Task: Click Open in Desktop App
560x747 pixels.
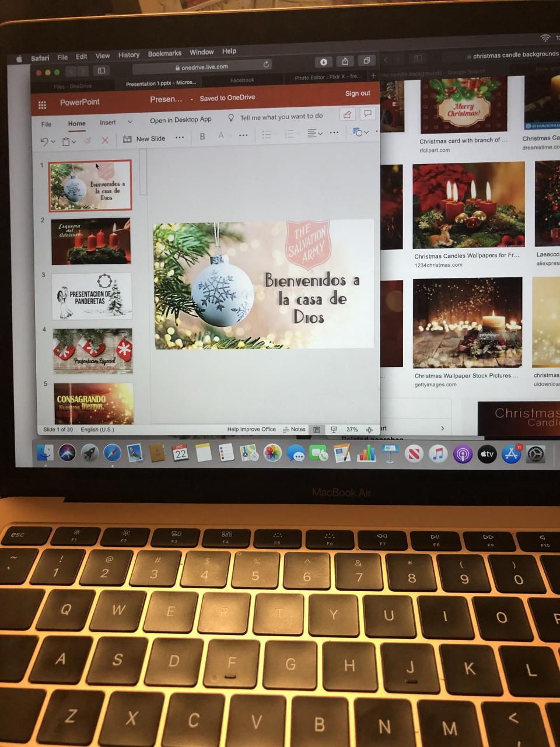Action: [x=181, y=120]
